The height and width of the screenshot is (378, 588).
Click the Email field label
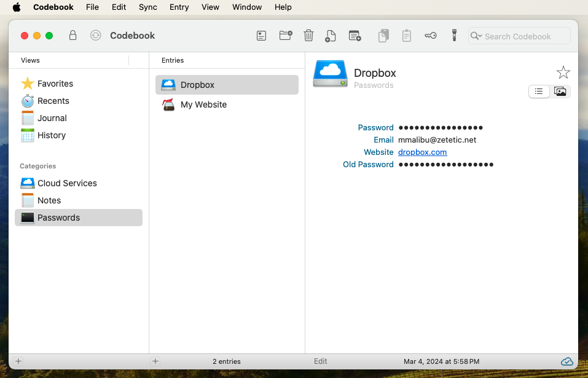point(383,140)
